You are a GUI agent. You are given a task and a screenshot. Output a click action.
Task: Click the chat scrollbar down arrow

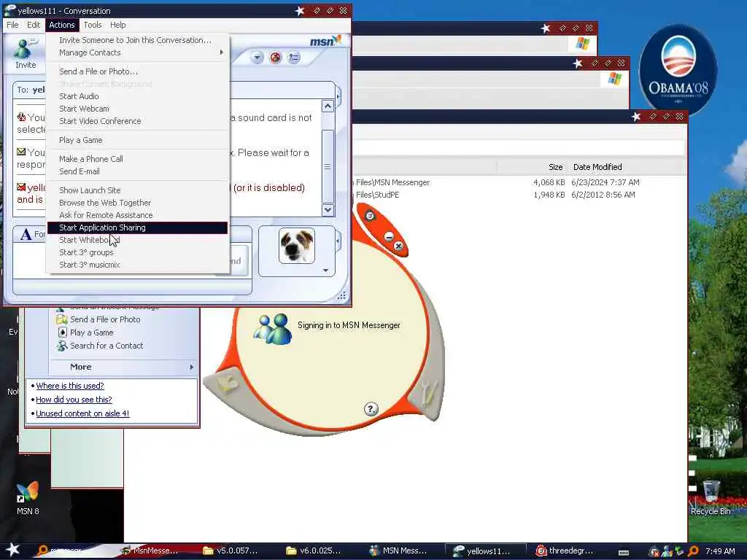pos(328,209)
